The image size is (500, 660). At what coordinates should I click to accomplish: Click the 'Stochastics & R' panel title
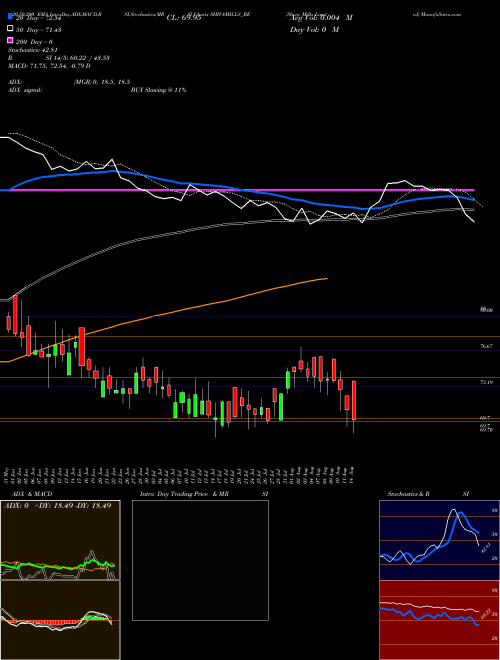[x=409, y=494]
